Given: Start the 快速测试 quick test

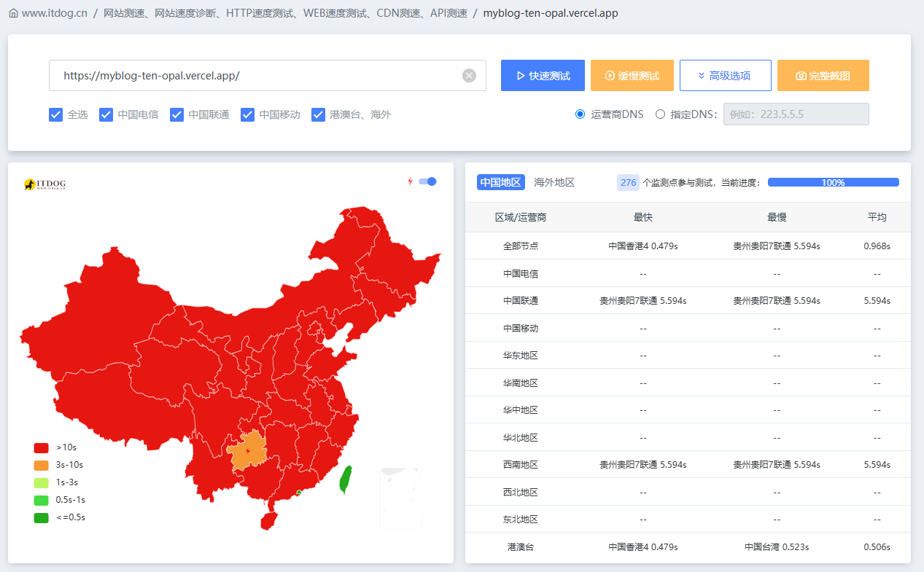Looking at the screenshot, I should [543, 76].
